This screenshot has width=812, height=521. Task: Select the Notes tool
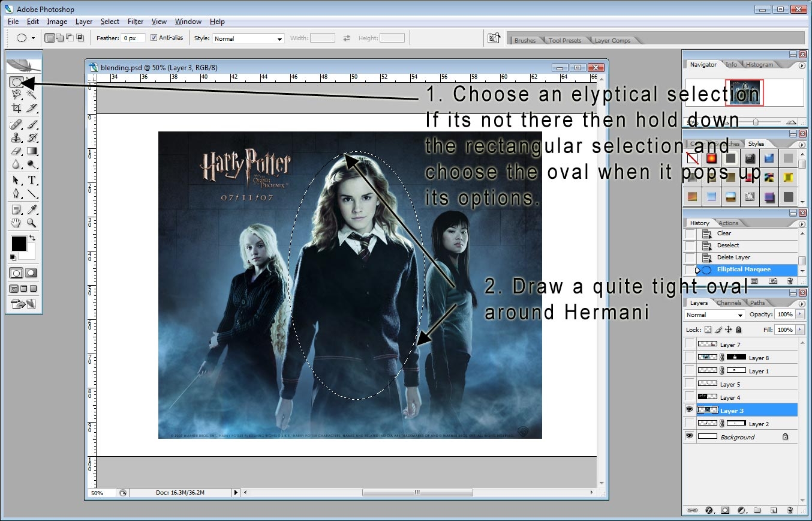[16, 209]
